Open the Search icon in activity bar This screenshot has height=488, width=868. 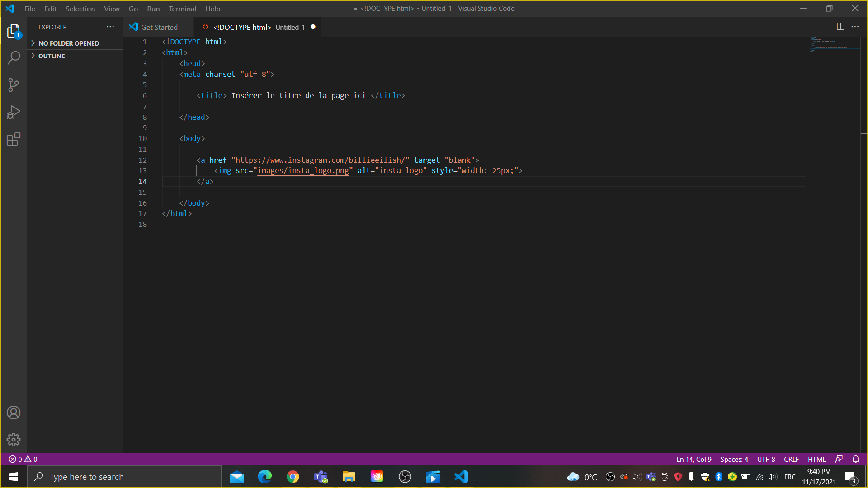[14, 57]
